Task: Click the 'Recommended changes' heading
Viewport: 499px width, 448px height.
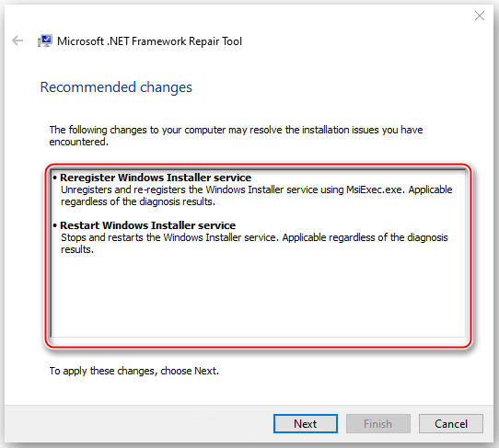Action: [116, 87]
